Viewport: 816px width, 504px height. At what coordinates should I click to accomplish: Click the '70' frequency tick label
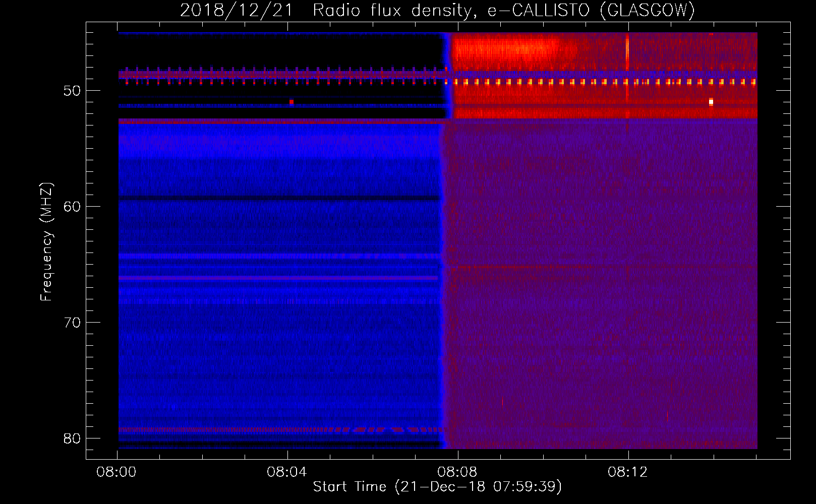coord(72,323)
